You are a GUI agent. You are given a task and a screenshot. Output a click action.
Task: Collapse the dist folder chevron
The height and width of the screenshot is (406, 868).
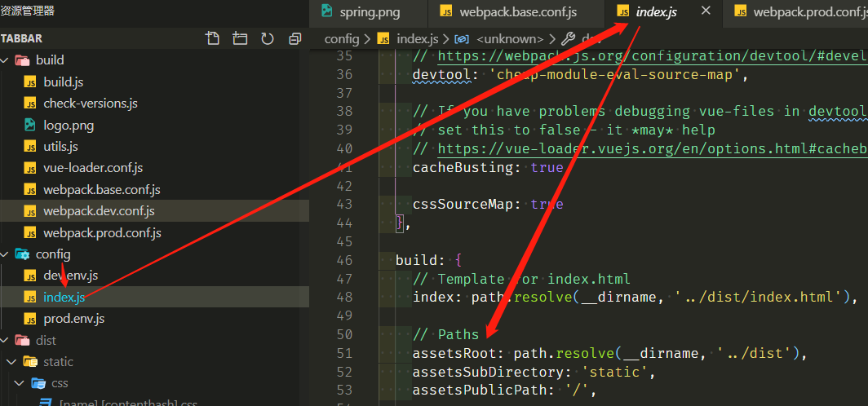5,340
